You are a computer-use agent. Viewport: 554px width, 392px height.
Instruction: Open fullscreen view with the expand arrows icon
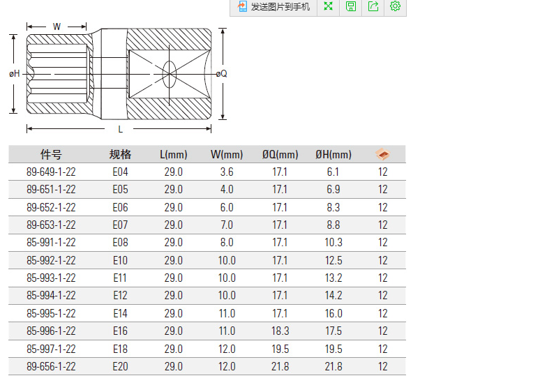click(328, 6)
